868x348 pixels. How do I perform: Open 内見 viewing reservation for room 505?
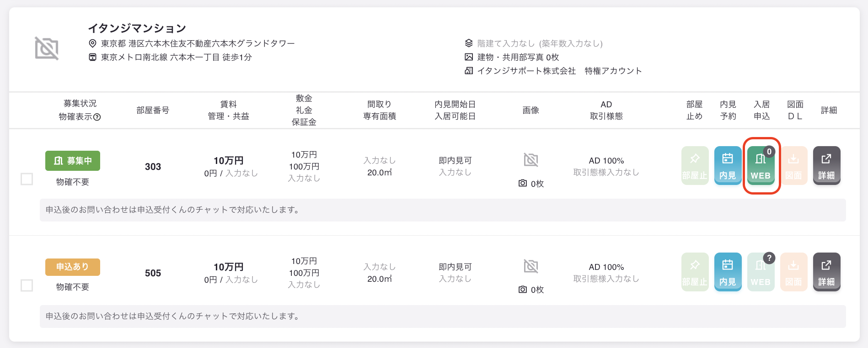pyautogui.click(x=728, y=272)
